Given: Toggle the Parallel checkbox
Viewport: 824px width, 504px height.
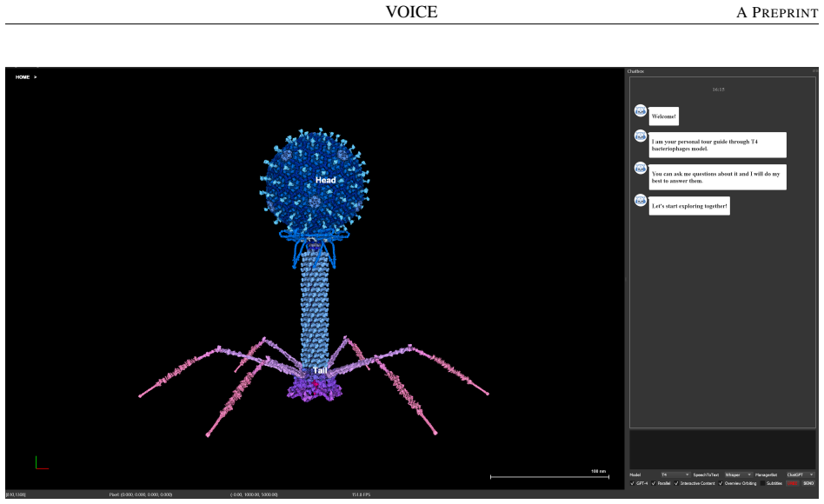Looking at the screenshot, I should pyautogui.click(x=654, y=483).
